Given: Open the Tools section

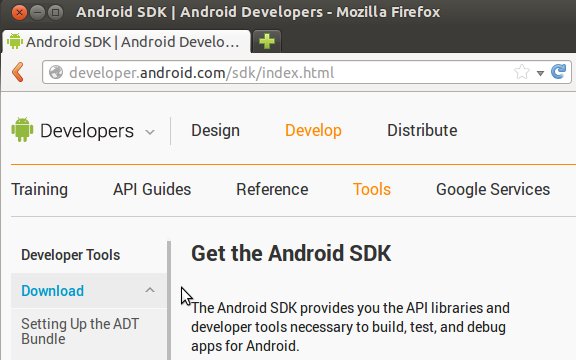Looking at the screenshot, I should 372,190.
